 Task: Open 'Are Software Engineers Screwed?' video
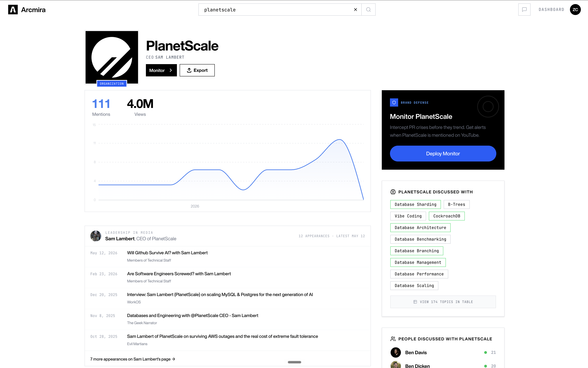pyautogui.click(x=179, y=274)
